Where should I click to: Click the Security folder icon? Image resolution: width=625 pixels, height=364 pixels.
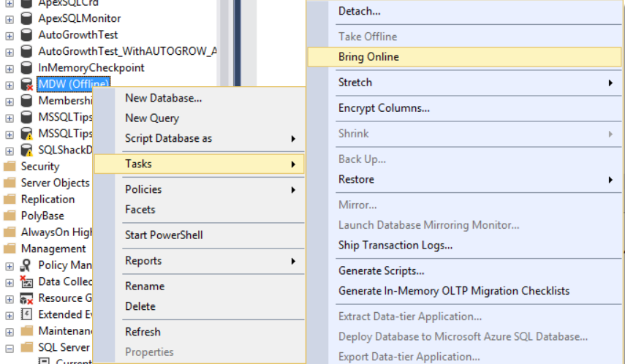[x=10, y=167]
